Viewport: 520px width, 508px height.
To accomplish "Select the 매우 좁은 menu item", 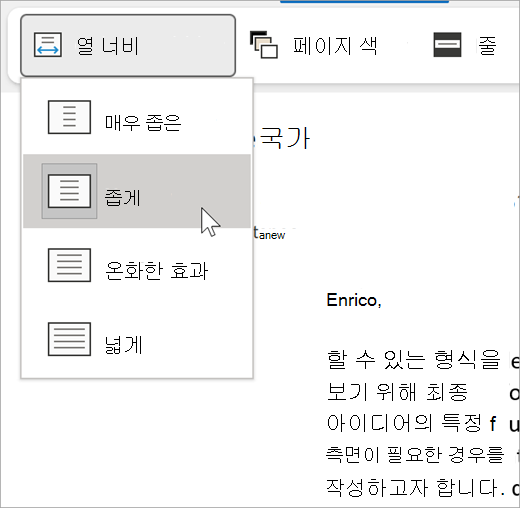I will coord(137,117).
